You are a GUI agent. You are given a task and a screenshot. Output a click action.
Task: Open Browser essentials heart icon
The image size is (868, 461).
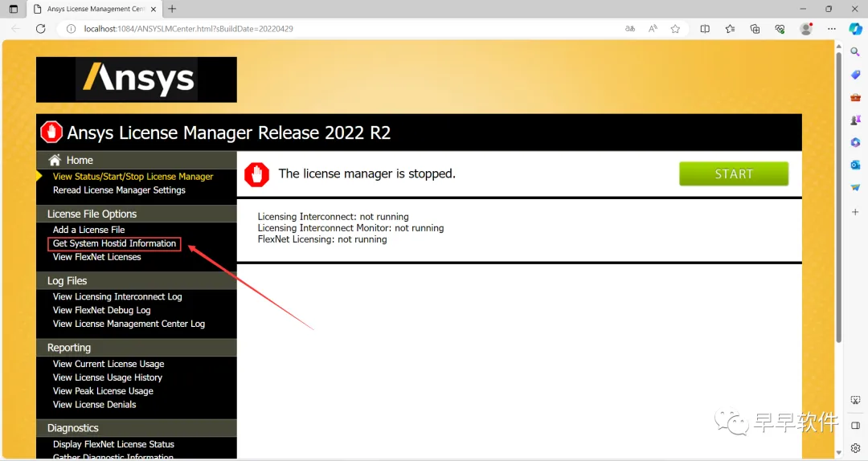[x=780, y=29]
